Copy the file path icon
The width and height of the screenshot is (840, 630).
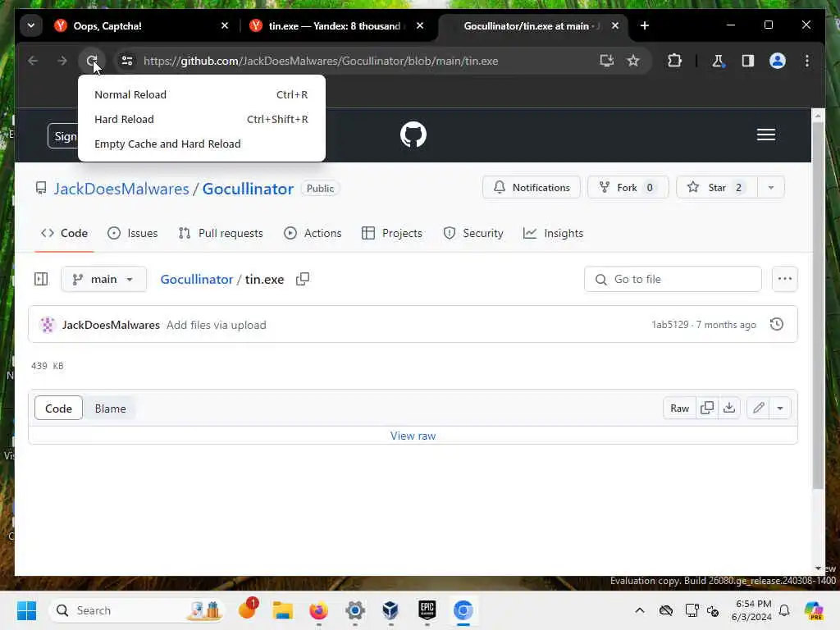(303, 279)
